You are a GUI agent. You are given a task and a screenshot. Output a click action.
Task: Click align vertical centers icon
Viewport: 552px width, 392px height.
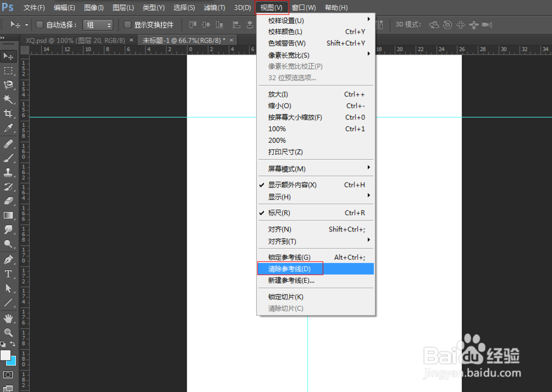pyautogui.click(x=206, y=25)
